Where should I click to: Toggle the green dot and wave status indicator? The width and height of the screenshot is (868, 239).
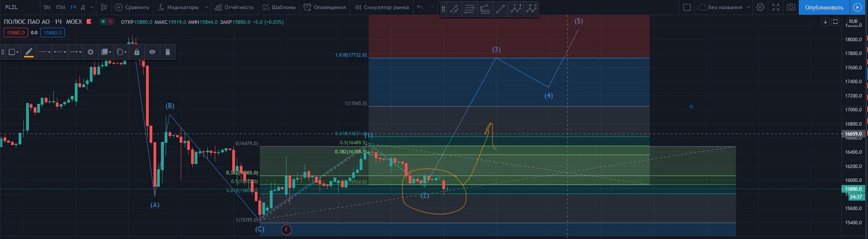107,22
